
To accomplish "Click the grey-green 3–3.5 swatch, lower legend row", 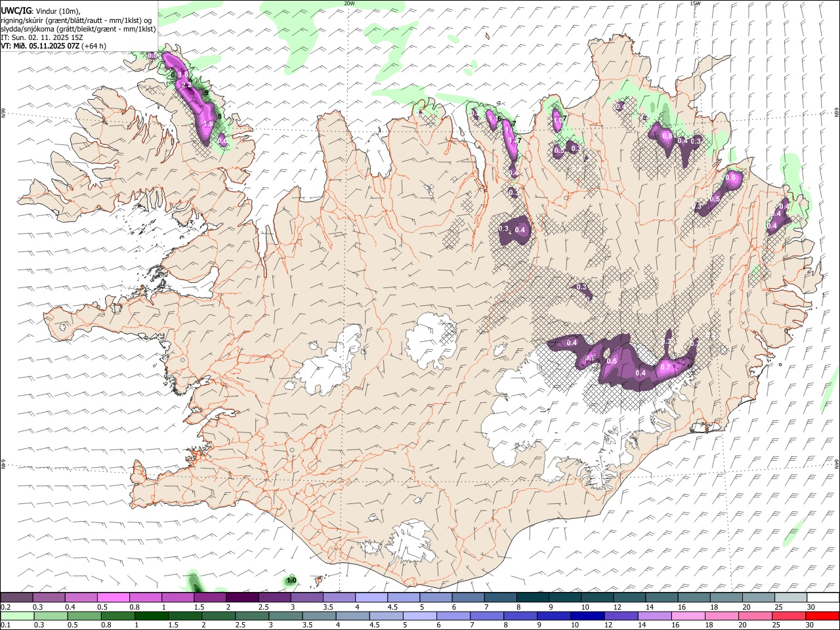I will (285, 616).
